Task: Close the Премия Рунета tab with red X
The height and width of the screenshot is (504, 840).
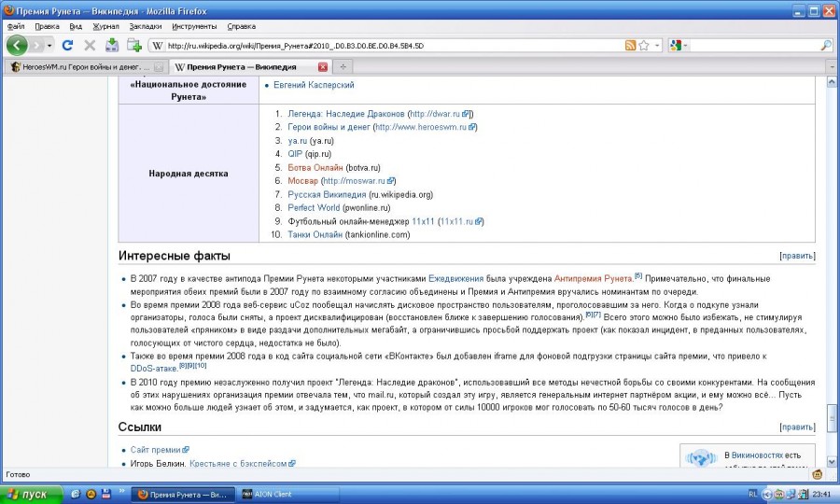Action: point(323,67)
